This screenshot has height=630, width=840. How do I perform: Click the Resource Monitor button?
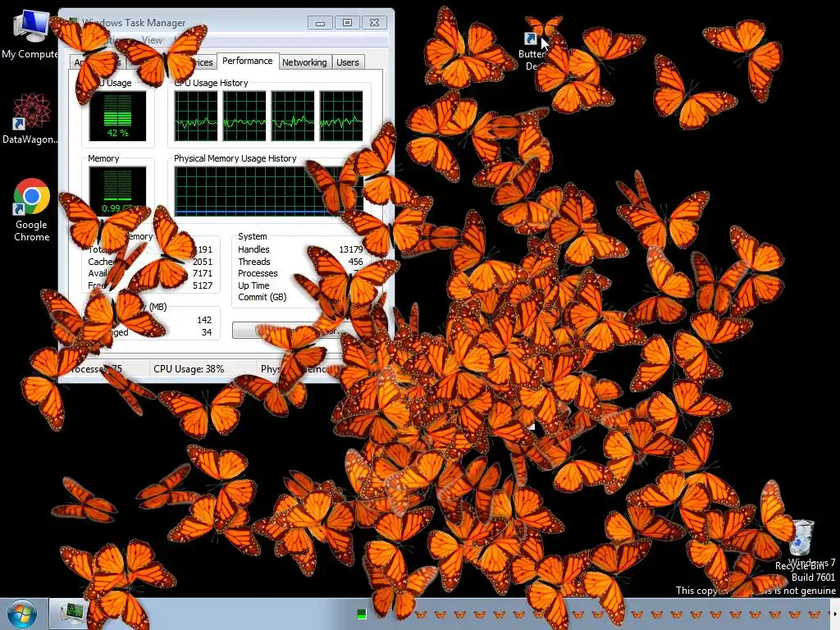coord(297,330)
